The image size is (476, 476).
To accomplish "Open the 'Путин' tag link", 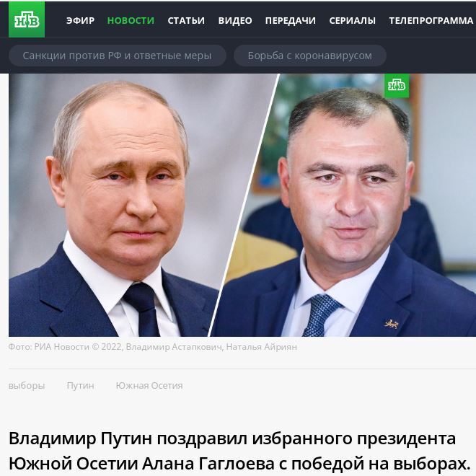I will 81,386.
